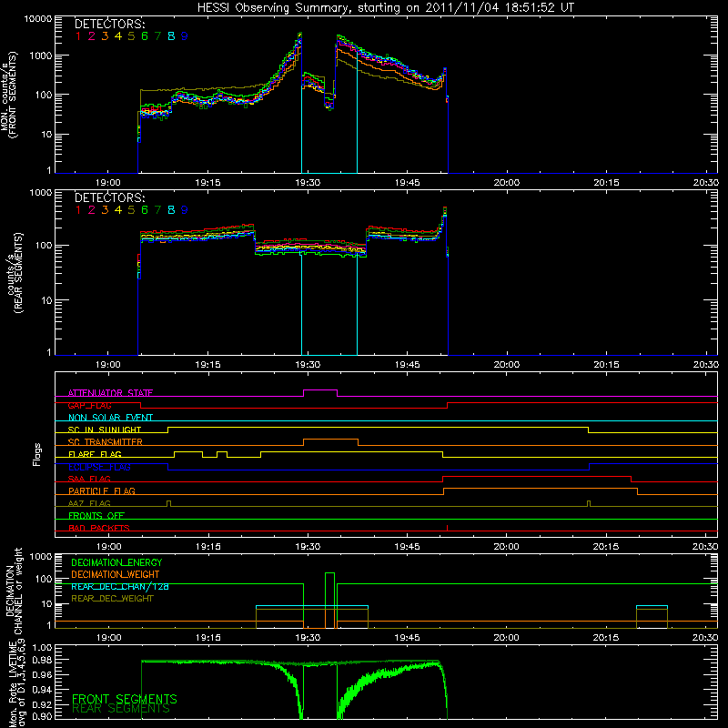Screen dimensions: 728x728
Task: Click green detector 6 in the front segments legend
Action: coord(145,36)
